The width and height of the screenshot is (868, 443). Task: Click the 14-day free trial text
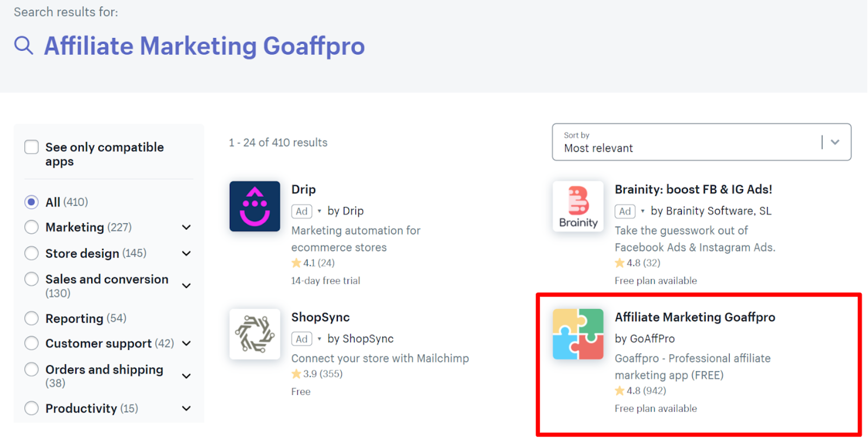(x=325, y=281)
